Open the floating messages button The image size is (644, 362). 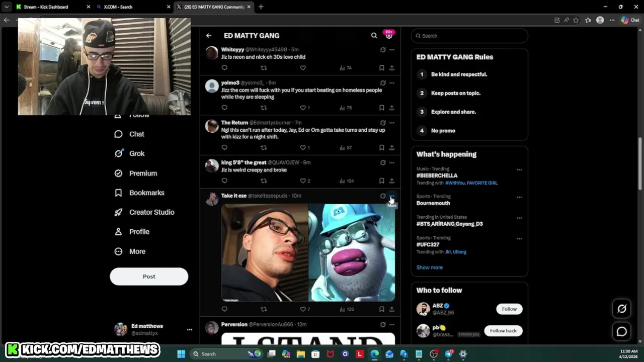tap(622, 331)
